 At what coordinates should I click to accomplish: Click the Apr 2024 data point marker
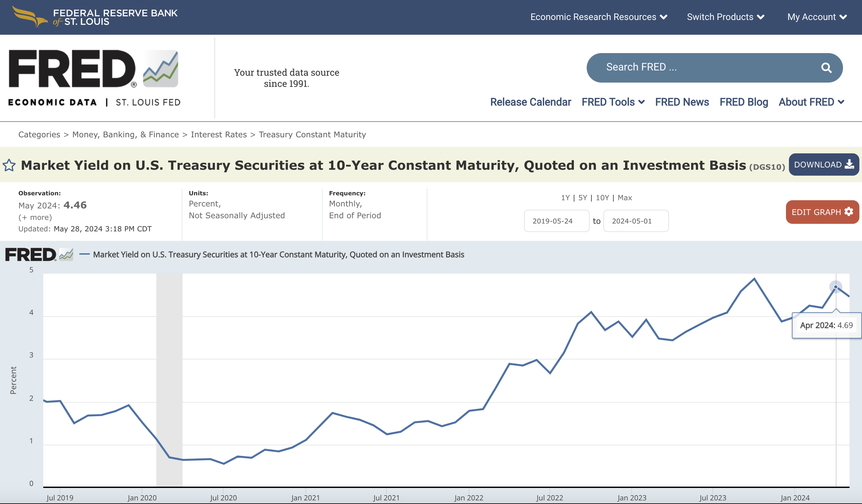tap(836, 287)
